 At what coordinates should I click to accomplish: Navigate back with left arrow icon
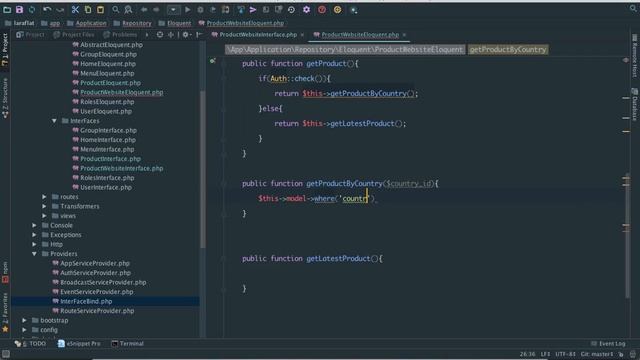point(144,9)
